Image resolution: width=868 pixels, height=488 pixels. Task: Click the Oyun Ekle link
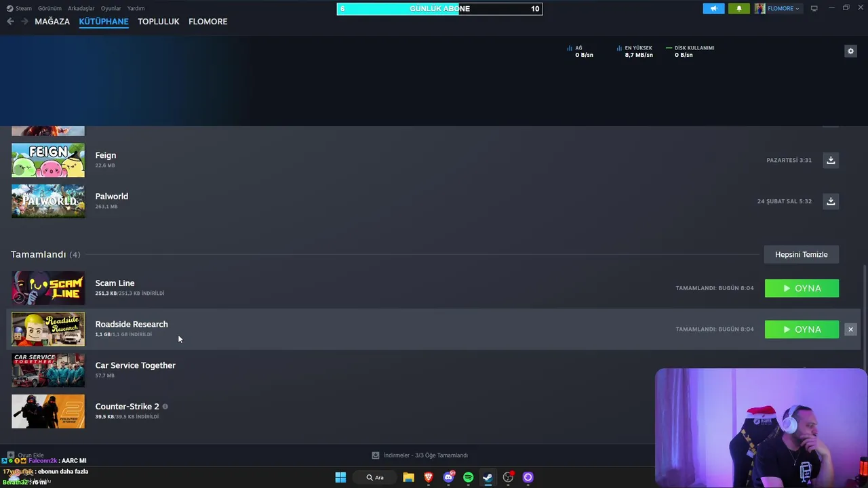click(31, 455)
